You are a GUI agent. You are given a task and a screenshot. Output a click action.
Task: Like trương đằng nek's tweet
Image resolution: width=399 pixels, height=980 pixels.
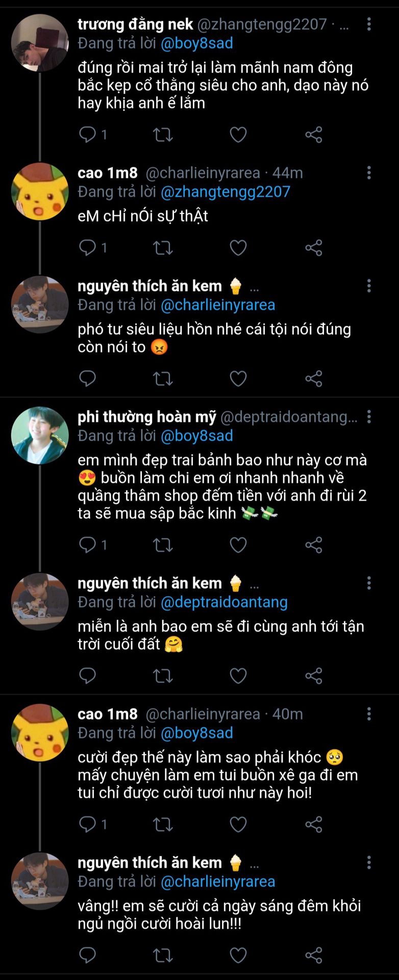coord(238,135)
